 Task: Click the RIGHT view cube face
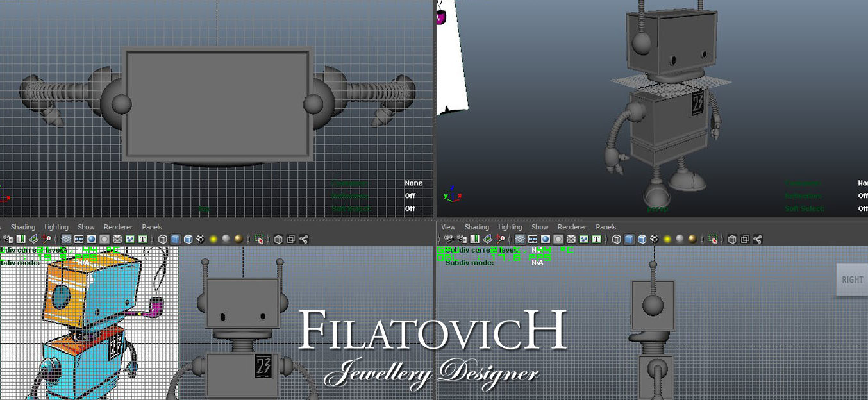click(852, 279)
